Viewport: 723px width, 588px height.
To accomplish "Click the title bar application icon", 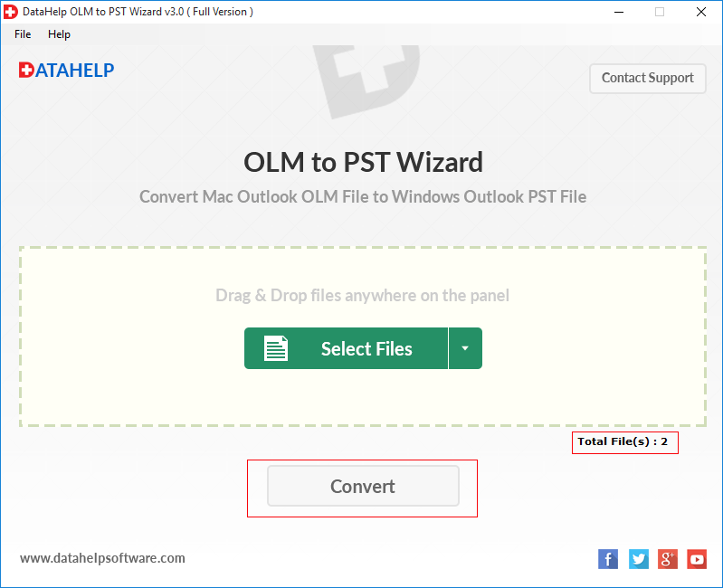I will tap(10, 12).
